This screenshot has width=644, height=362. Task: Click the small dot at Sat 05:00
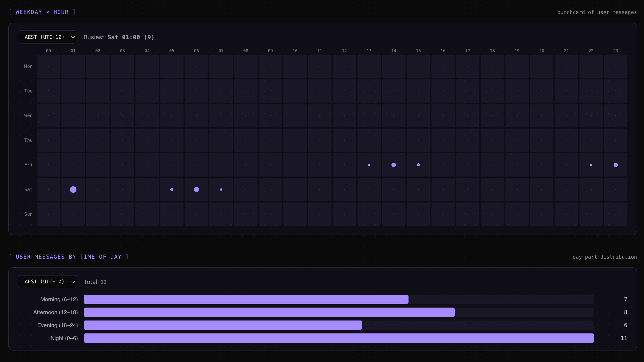coord(172,189)
